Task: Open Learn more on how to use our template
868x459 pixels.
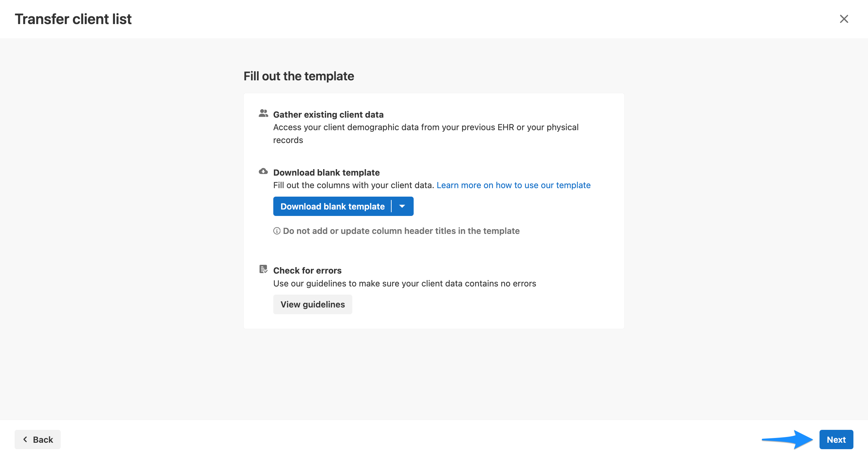Action: 513,185
